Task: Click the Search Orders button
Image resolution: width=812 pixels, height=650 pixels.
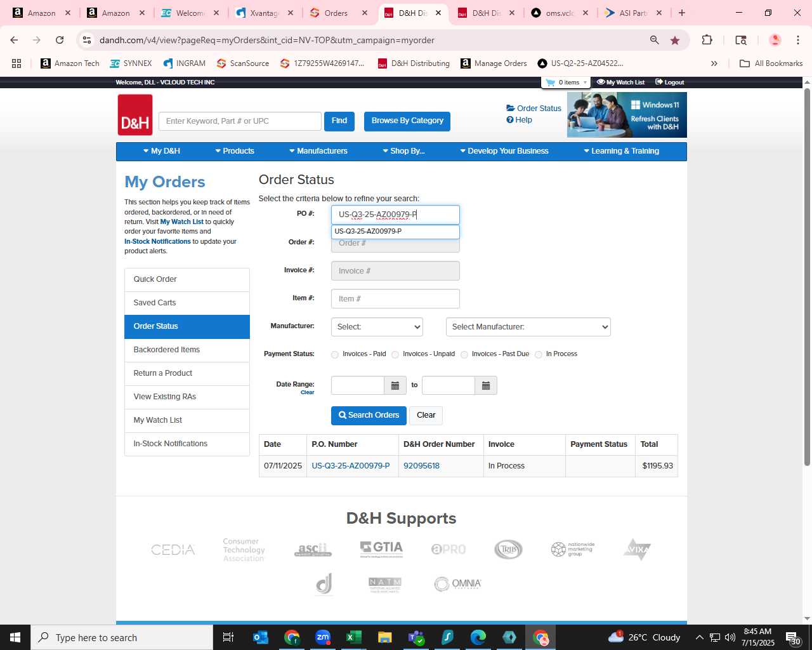Action: (x=369, y=415)
